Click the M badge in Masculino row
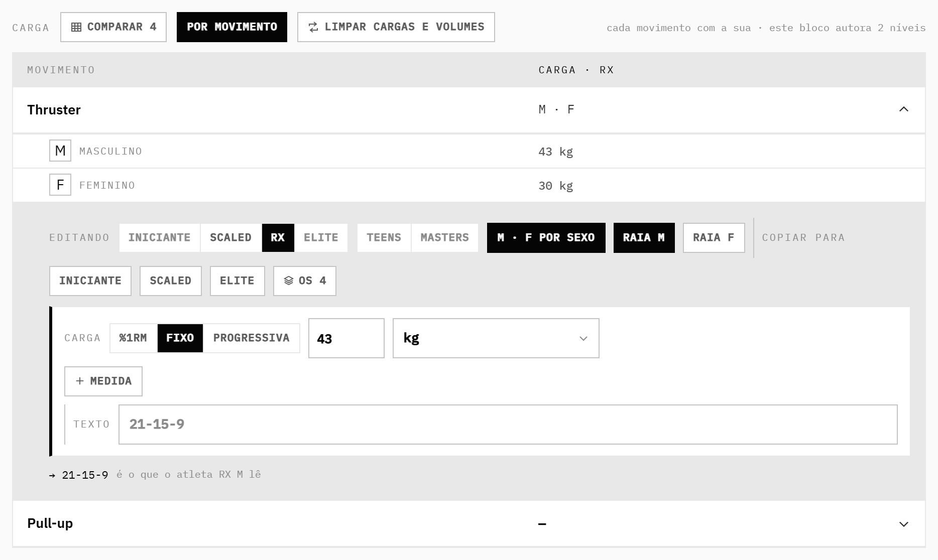938x560 pixels. (x=60, y=151)
